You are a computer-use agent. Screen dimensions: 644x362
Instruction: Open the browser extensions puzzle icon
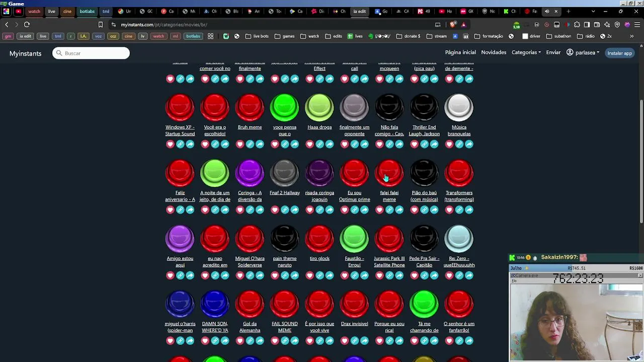pos(577,25)
